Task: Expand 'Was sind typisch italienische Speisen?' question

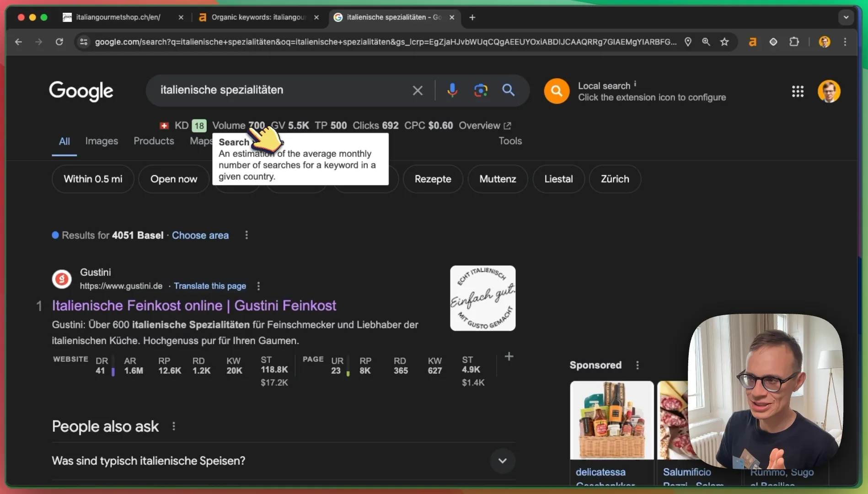Action: pyautogui.click(x=503, y=461)
